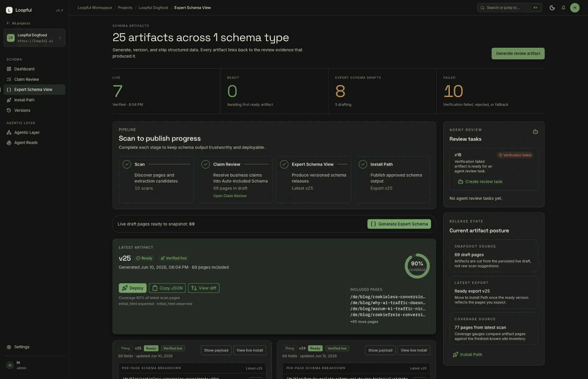
Task: View diff for v25 artifact
Action: point(204,288)
